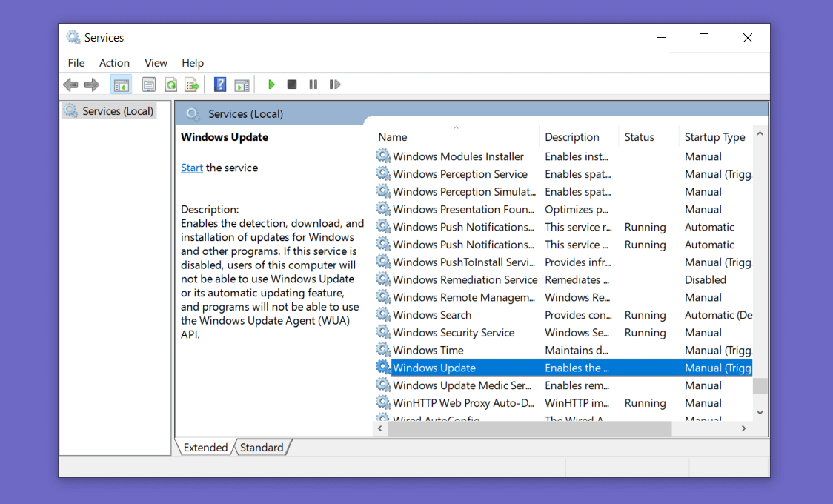Screen dimensions: 833x504
Task: Open the Action menu
Action: (114, 63)
